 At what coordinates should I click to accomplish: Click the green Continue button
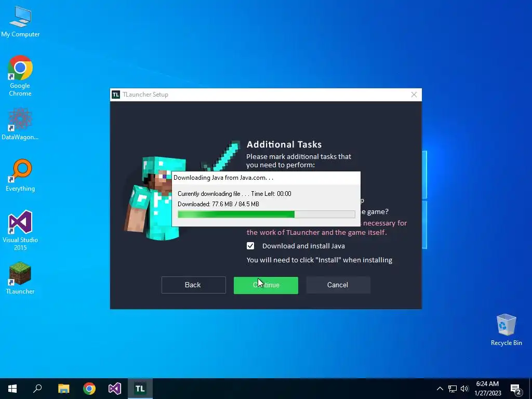pos(265,285)
